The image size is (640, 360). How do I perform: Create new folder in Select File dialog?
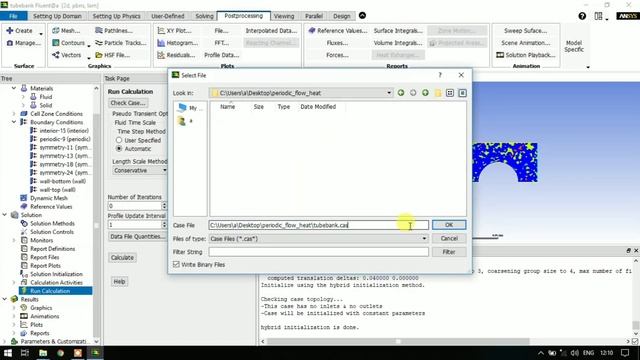pyautogui.click(x=438, y=93)
